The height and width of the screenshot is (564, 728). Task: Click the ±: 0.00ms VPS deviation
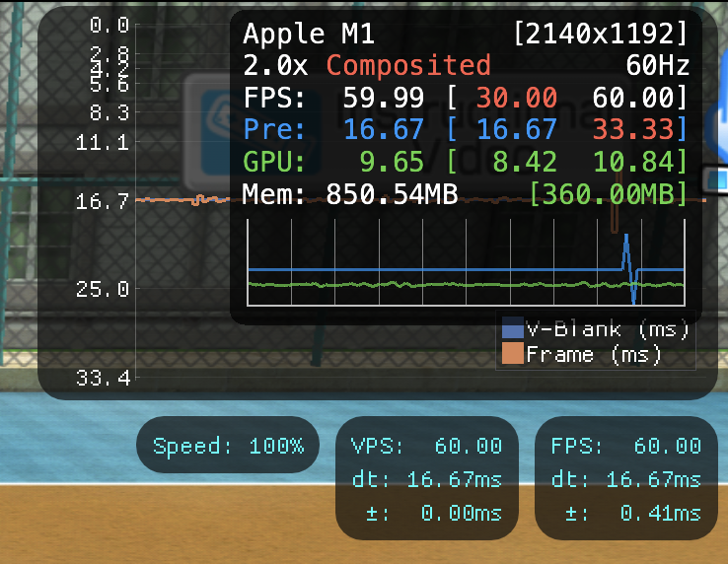coord(434,514)
